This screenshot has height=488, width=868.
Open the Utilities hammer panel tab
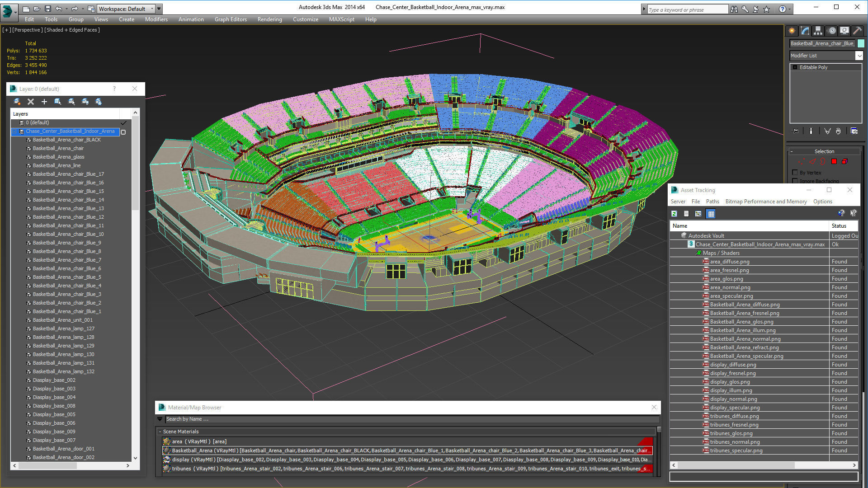(857, 31)
